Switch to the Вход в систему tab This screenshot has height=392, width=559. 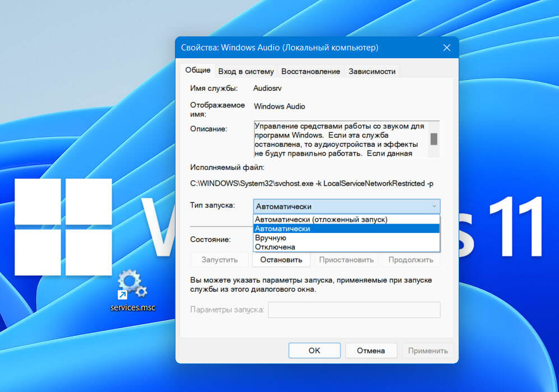pyautogui.click(x=246, y=72)
